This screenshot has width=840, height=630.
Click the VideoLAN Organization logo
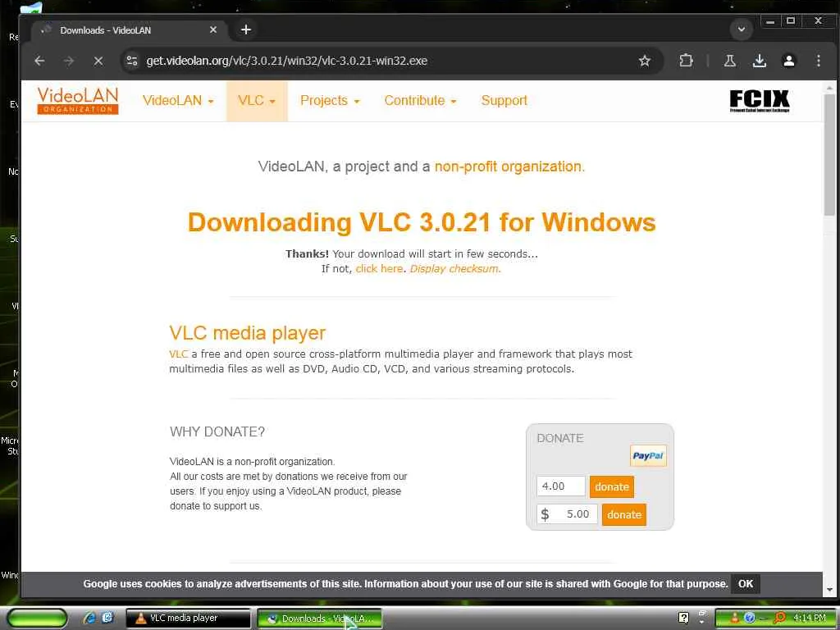(78, 101)
